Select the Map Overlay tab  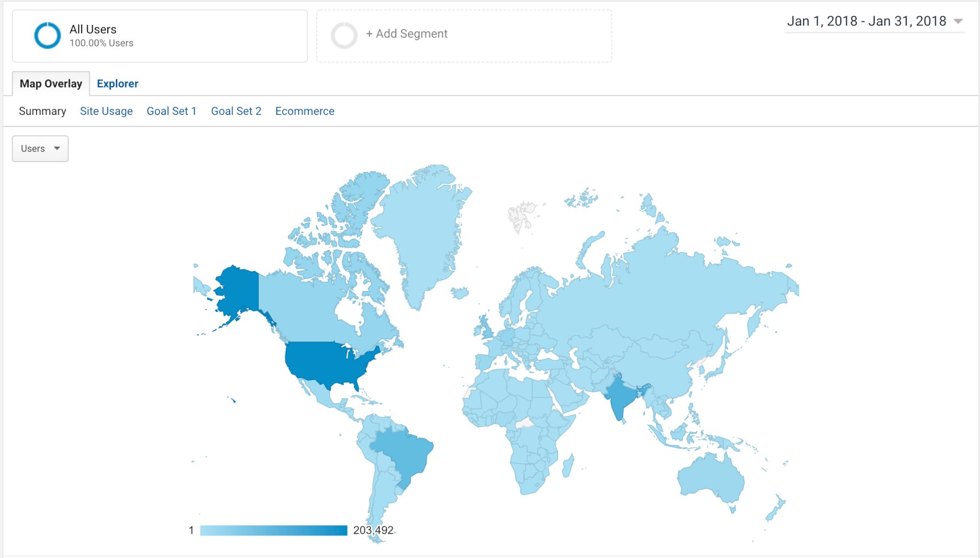pos(51,84)
